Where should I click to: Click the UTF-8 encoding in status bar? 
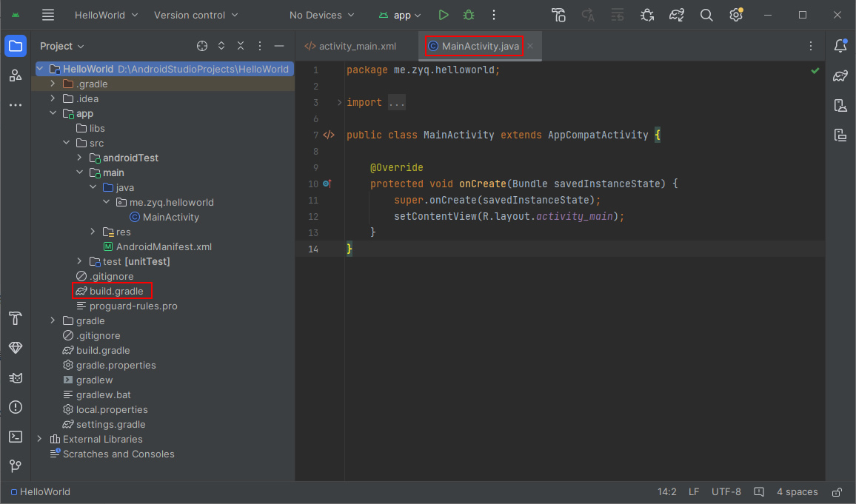pos(726,492)
